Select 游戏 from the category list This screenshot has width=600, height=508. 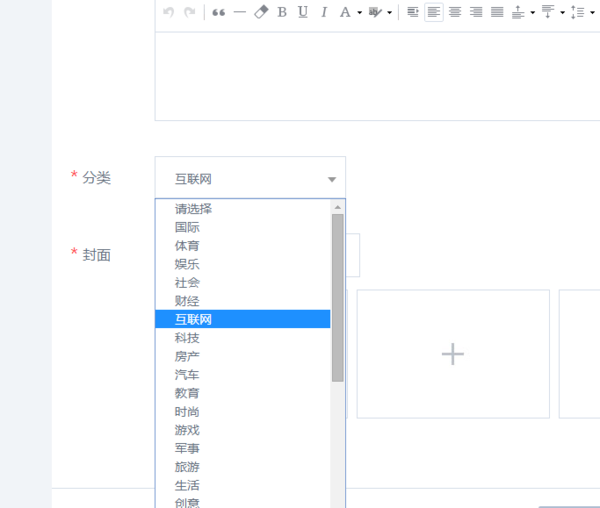tap(243, 430)
